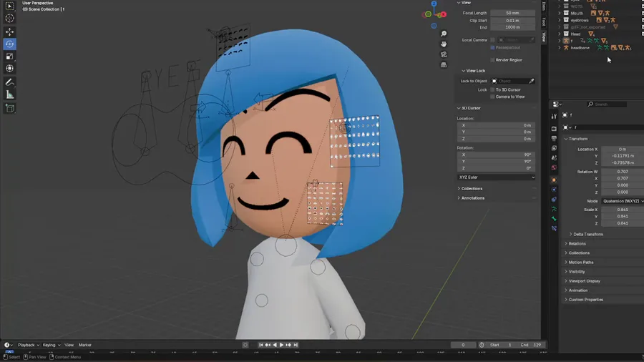Open the Bone Constraints properties tab

(x=554, y=229)
